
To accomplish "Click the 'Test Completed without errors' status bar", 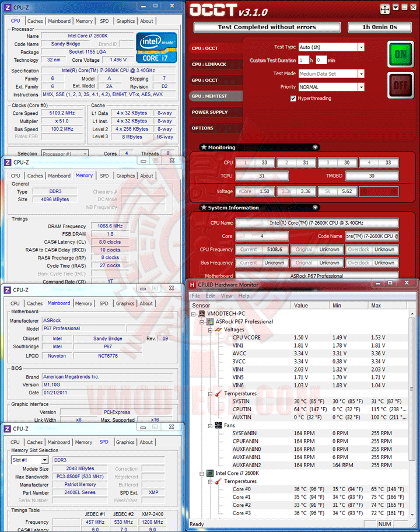I will (267, 27).
